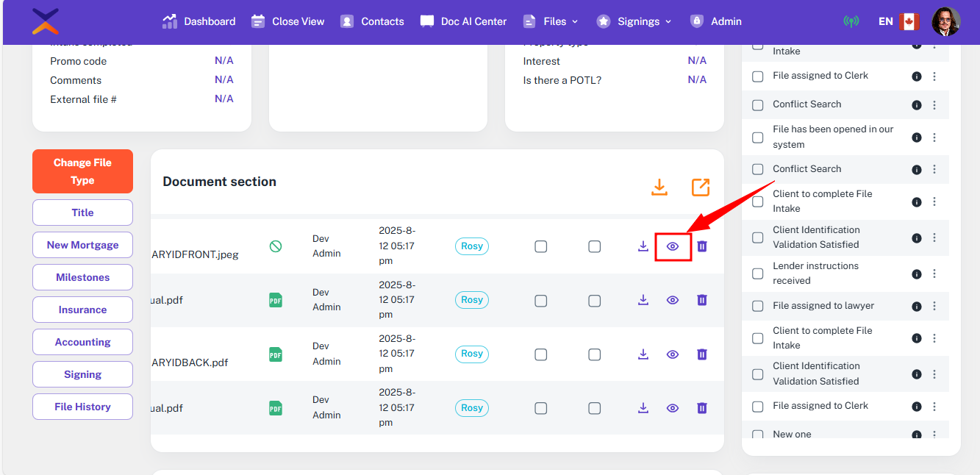Viewport: 980px width, 475px height.
Task: Click the green live signal icon
Action: [851, 21]
